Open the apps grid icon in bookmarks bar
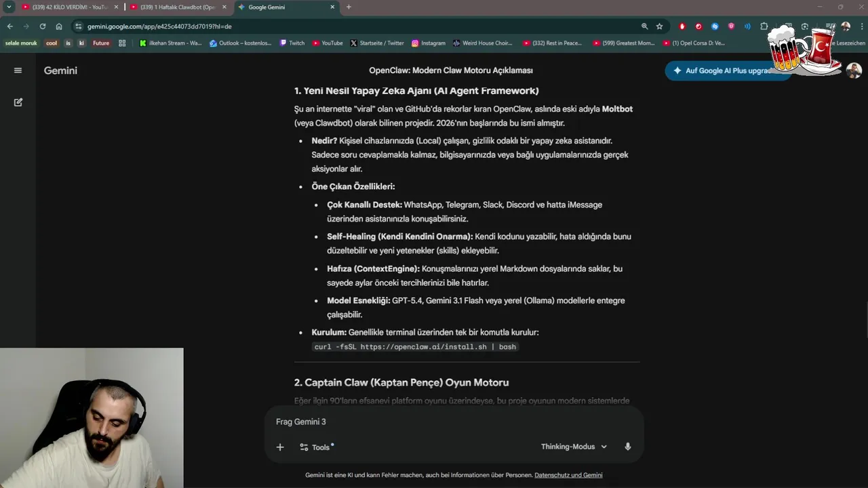The height and width of the screenshot is (488, 868). 122,43
